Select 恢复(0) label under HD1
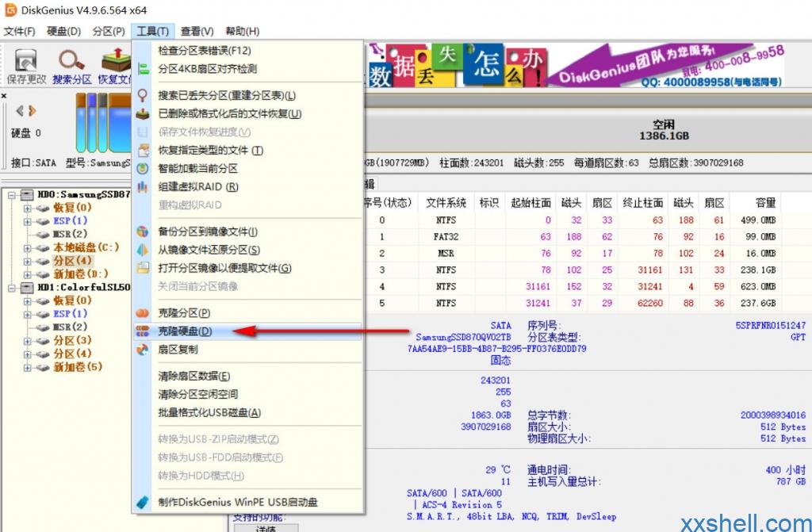 click(72, 300)
